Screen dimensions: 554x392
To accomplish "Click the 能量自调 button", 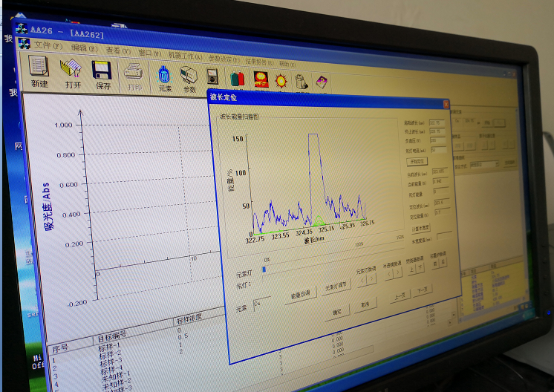I will coord(300,294).
